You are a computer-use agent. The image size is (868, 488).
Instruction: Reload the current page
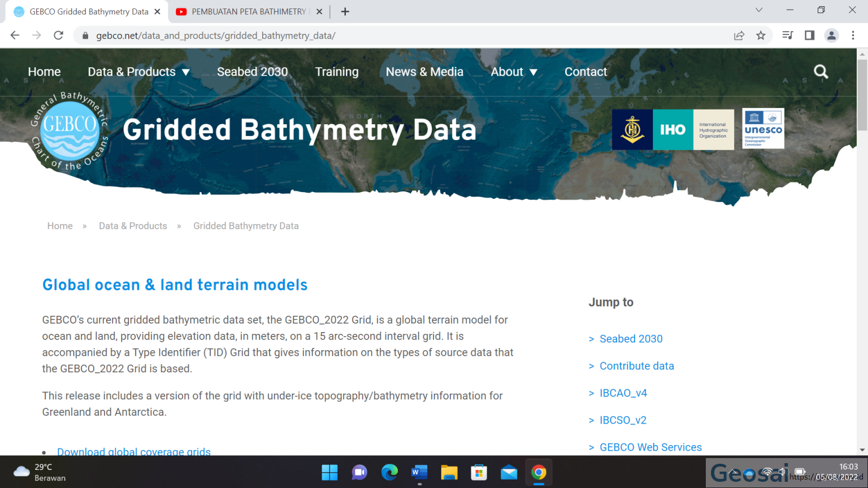(x=58, y=35)
